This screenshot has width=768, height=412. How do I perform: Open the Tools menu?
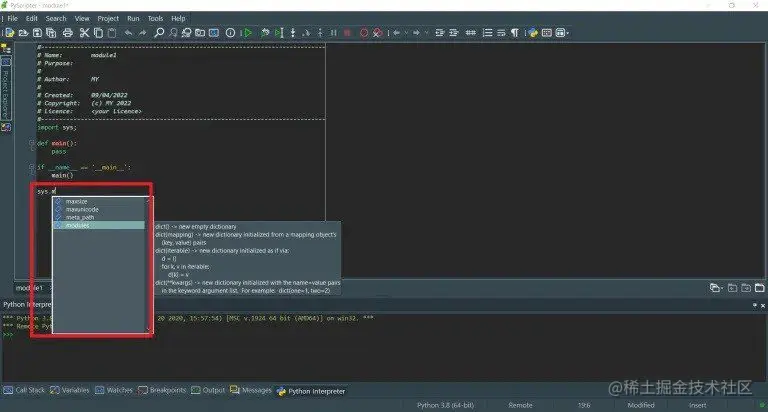click(155, 19)
